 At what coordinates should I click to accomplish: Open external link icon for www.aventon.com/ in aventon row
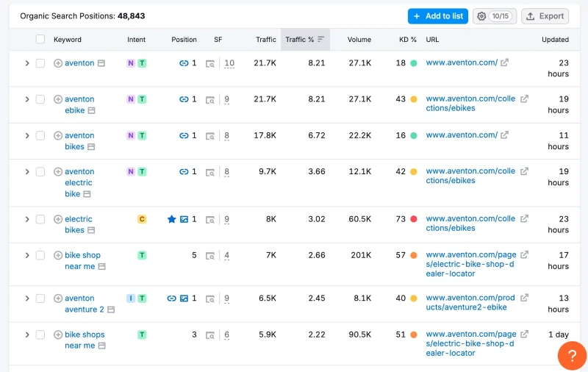click(505, 62)
